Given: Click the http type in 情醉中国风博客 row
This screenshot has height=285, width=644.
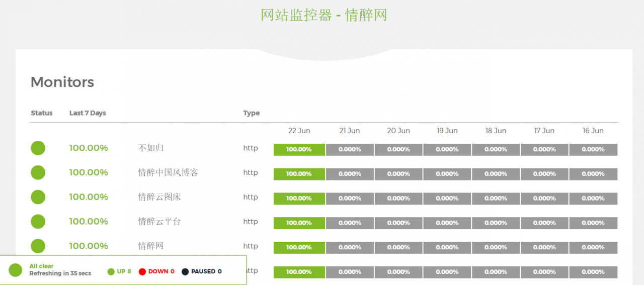Looking at the screenshot, I should click(x=251, y=172).
